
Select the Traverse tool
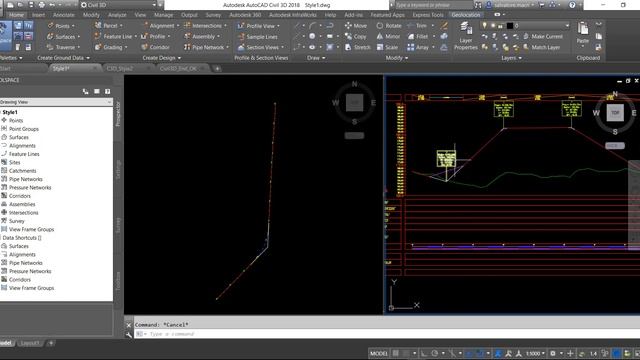coord(64,47)
